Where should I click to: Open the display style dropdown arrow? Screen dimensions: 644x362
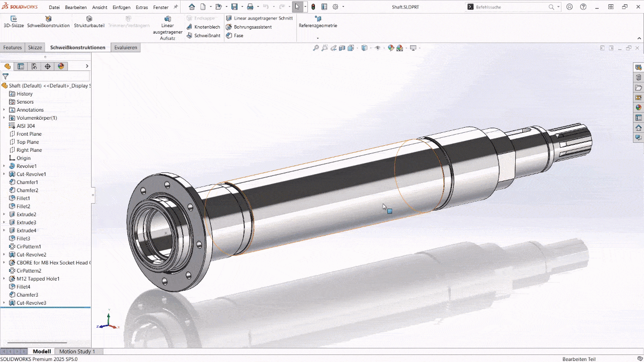click(371, 48)
